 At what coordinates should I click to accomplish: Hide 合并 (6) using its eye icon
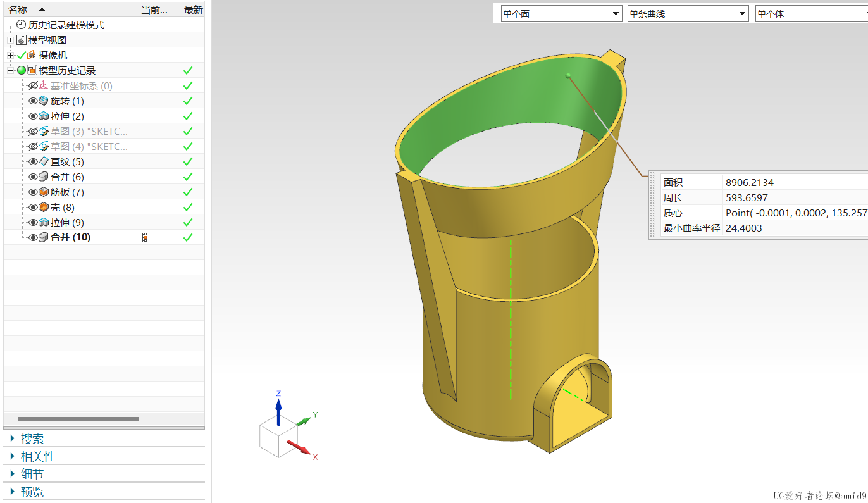pyautogui.click(x=33, y=177)
